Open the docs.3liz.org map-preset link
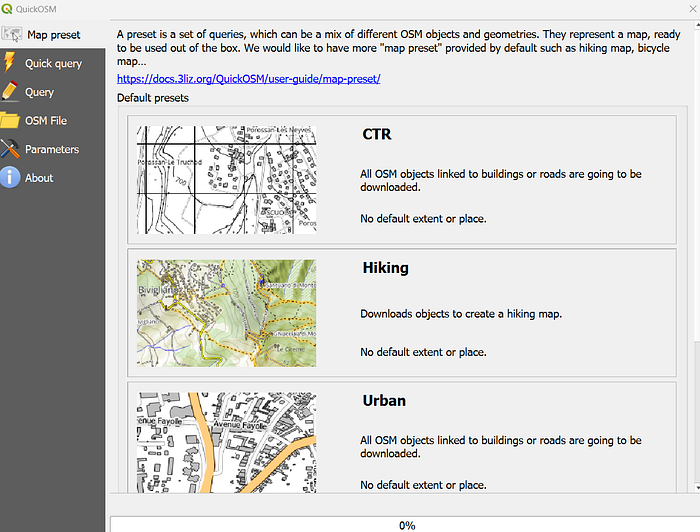This screenshot has height=532, width=700. point(249,79)
